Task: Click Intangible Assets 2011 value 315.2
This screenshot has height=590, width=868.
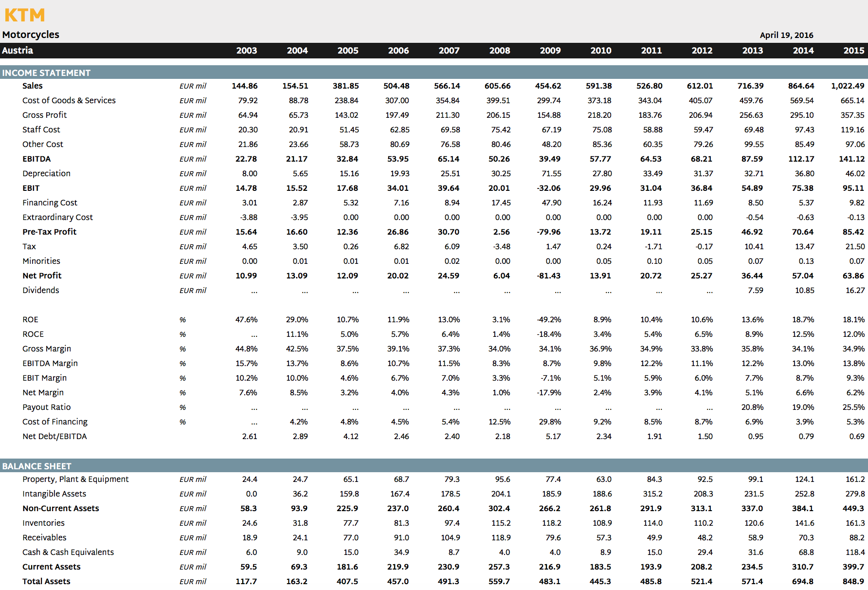Action: pyautogui.click(x=652, y=494)
